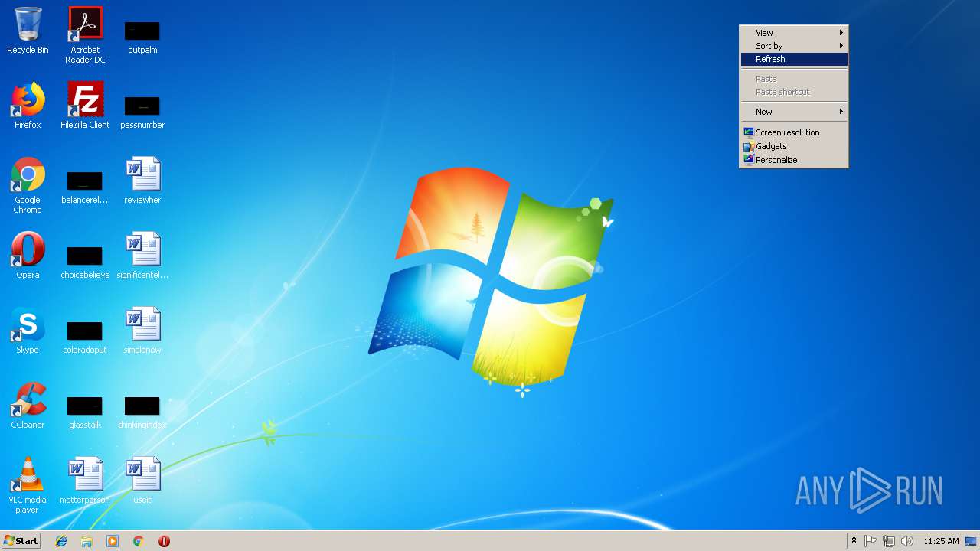Open Windows Explorer folder on taskbar
The width and height of the screenshot is (980, 551).
point(87,541)
